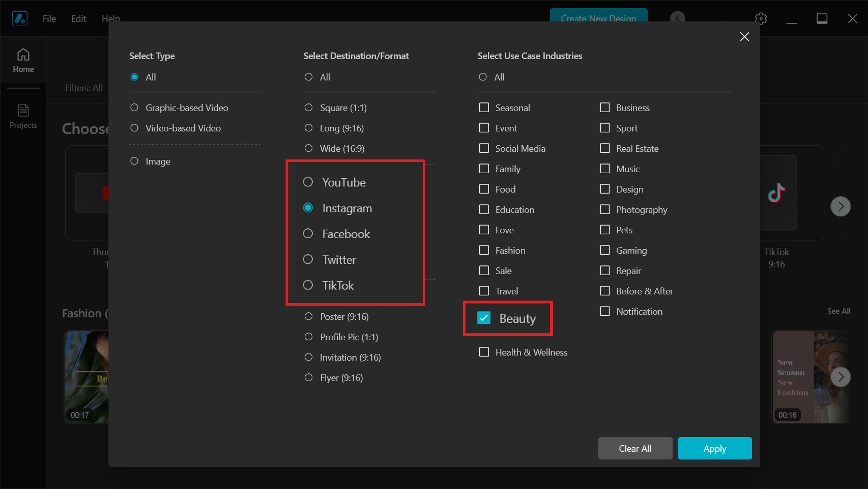The width and height of the screenshot is (868, 489).
Task: Open See All fashion templates
Action: [x=839, y=311]
